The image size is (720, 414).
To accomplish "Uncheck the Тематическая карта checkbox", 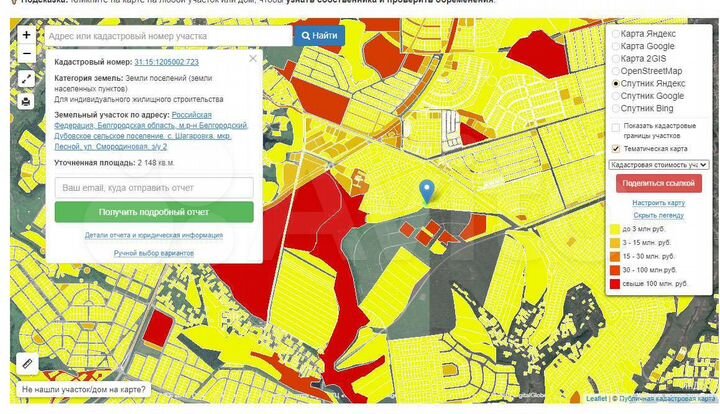I will (616, 149).
